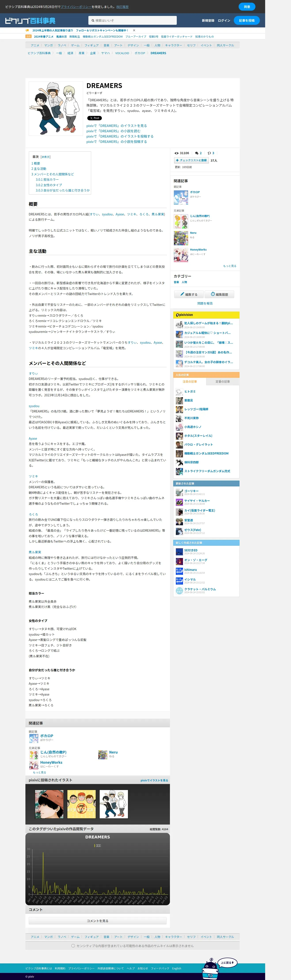Click pixivで「DREAMERS」の小説を読む link
Image resolution: width=291 pixels, height=980 pixels.
pyautogui.click(x=113, y=131)
